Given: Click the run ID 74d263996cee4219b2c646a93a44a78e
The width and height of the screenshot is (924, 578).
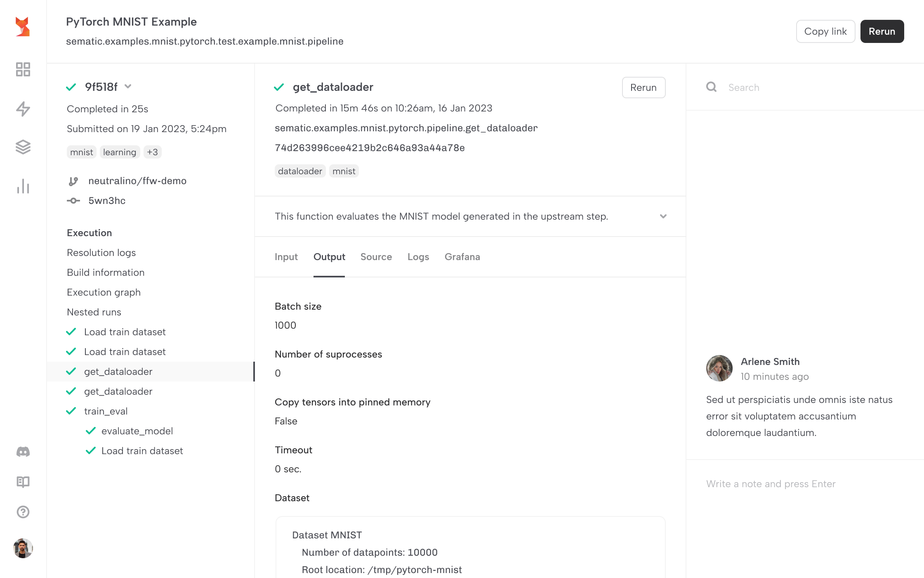Looking at the screenshot, I should tap(370, 148).
